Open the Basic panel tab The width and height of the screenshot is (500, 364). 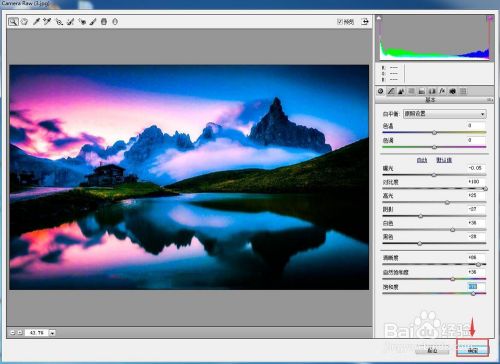coord(381,91)
